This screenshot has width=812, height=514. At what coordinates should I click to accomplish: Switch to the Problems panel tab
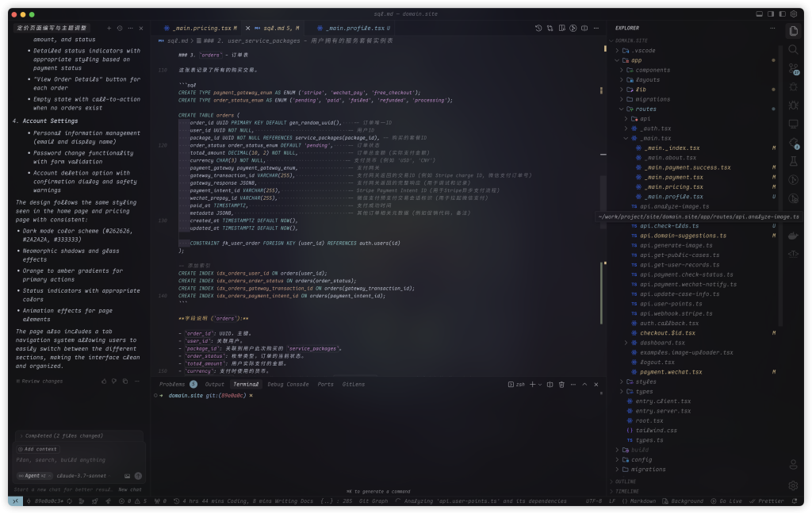point(172,384)
